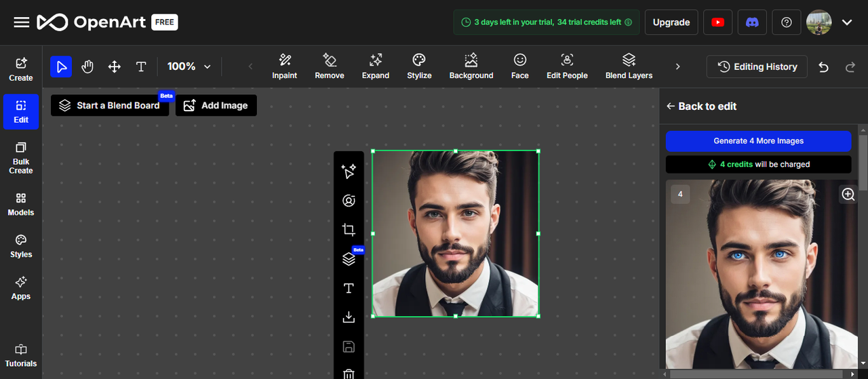
Task: Open the Discord link icon
Action: coord(751,22)
